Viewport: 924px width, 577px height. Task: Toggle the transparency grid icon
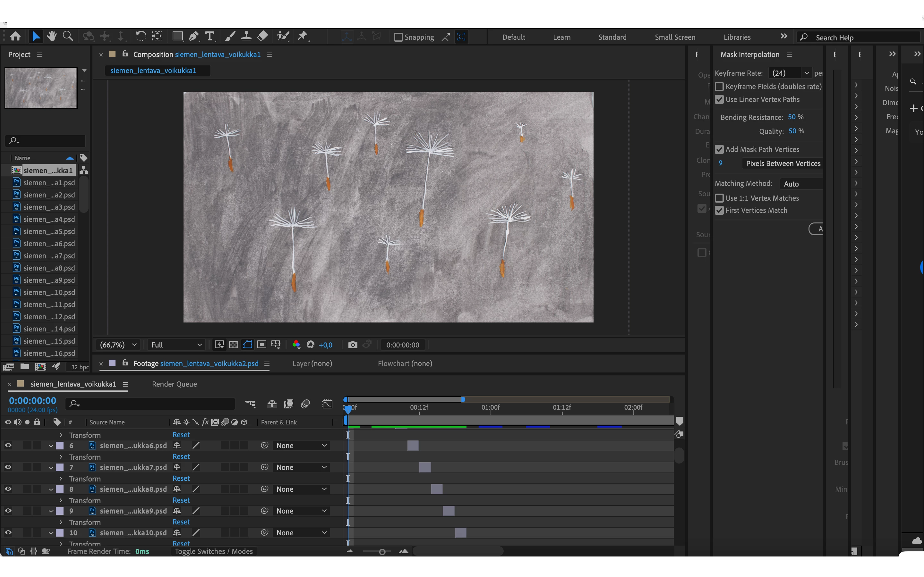(x=233, y=345)
